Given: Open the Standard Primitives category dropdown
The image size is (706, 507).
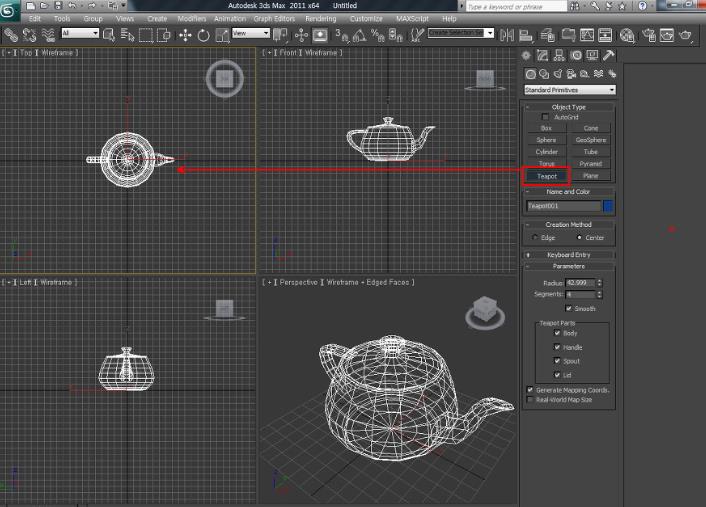Looking at the screenshot, I should (x=570, y=90).
